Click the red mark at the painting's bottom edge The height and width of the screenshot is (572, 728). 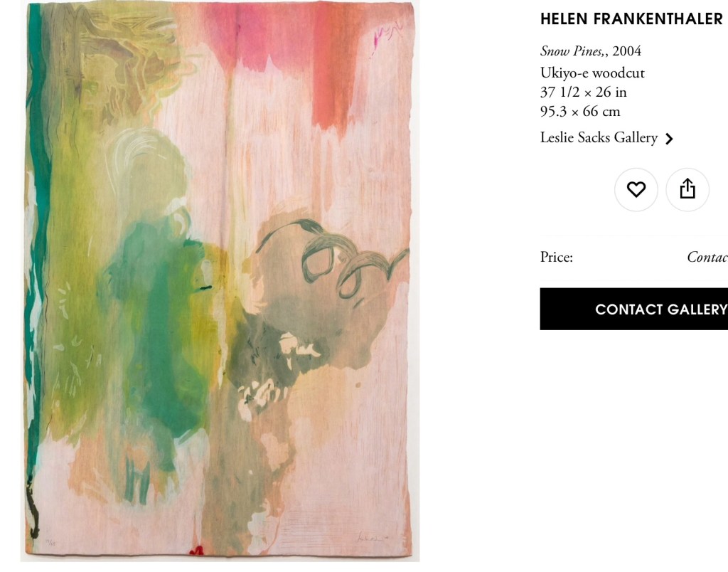[197, 551]
